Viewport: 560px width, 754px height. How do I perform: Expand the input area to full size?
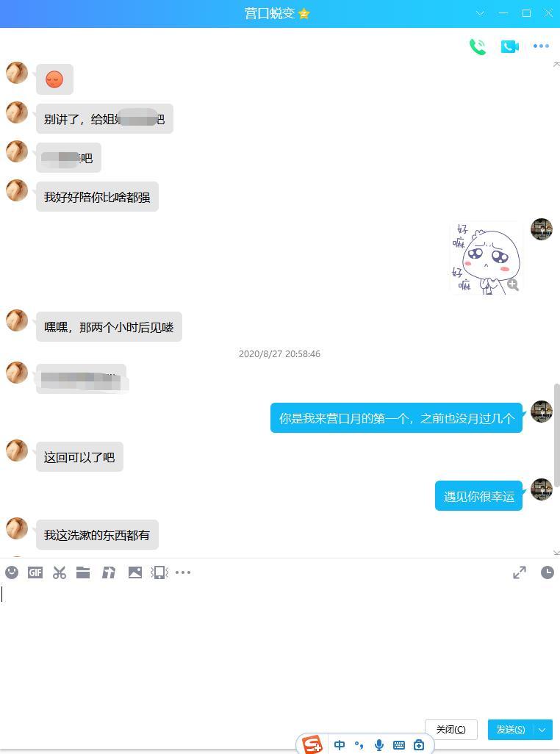[x=519, y=572]
